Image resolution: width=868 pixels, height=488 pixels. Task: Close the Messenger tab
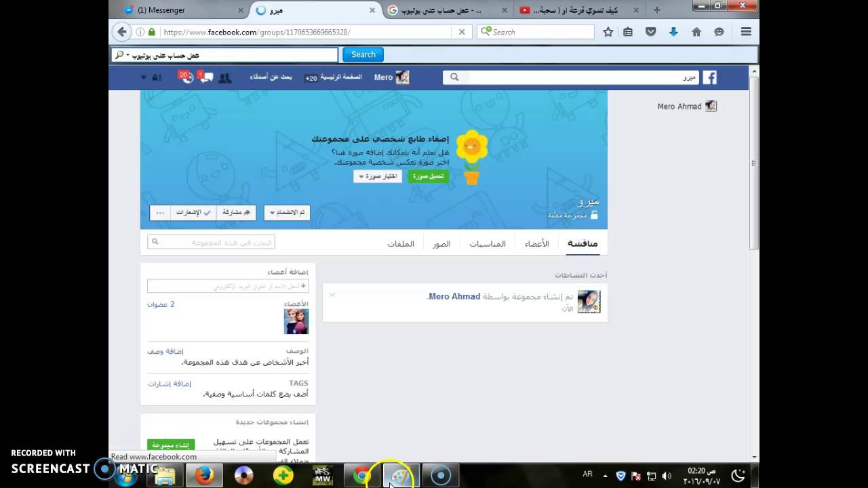(x=241, y=10)
